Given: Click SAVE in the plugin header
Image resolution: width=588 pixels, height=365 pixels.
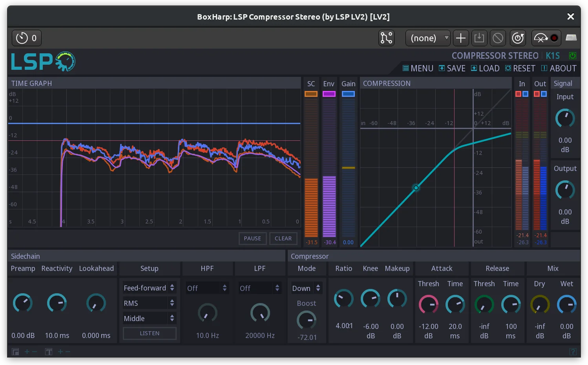Looking at the screenshot, I should click(452, 68).
